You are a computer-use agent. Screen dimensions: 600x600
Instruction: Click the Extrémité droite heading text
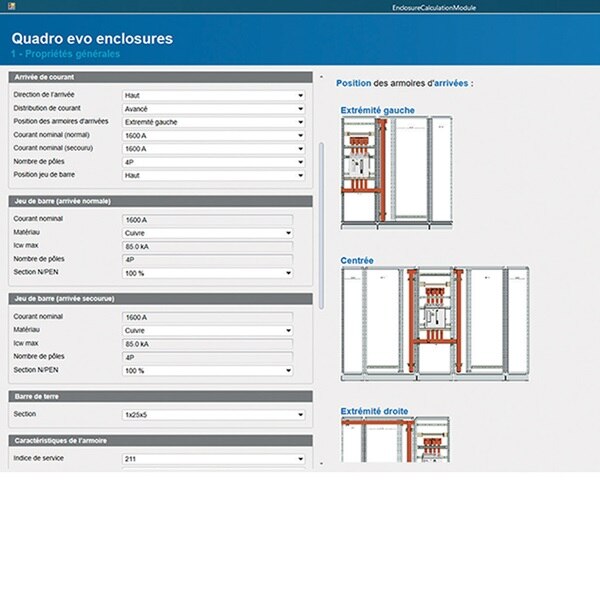coord(374,411)
